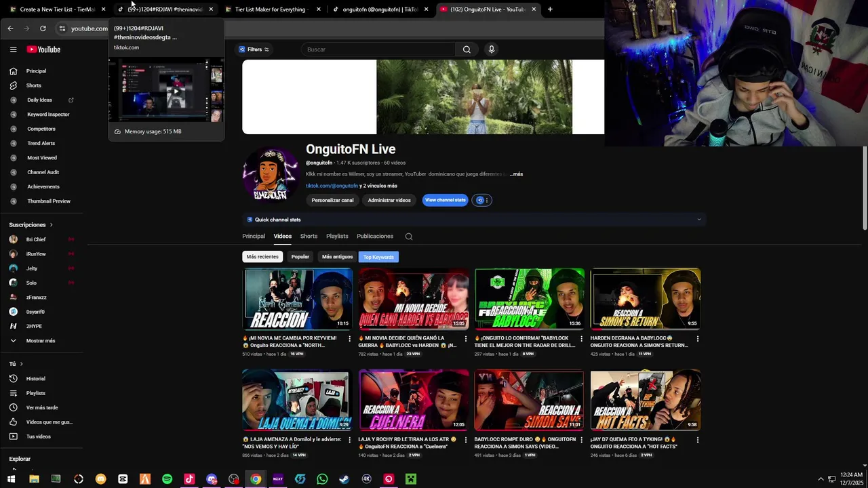Open Trend Alerts in the sidebar
The image size is (868, 488).
(x=41, y=143)
